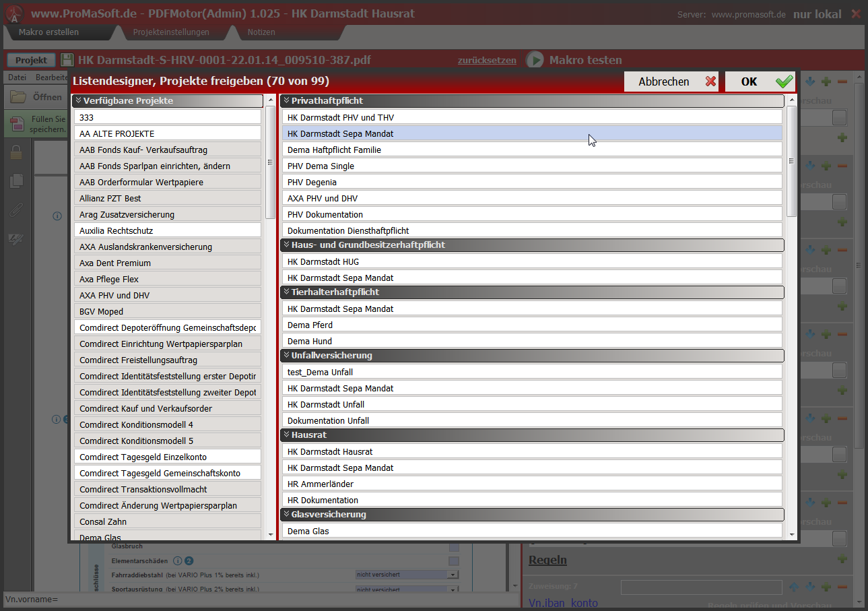Tick the Elementarschäden checkbox

(x=454, y=560)
